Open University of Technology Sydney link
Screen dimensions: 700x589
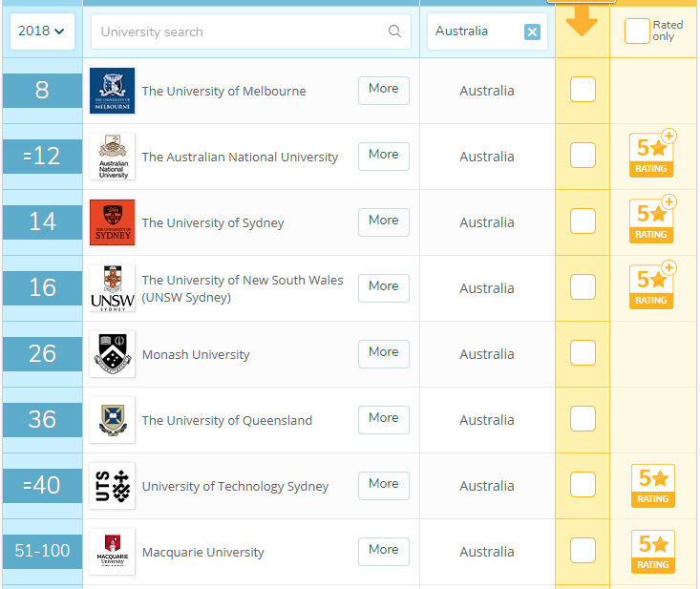235,486
